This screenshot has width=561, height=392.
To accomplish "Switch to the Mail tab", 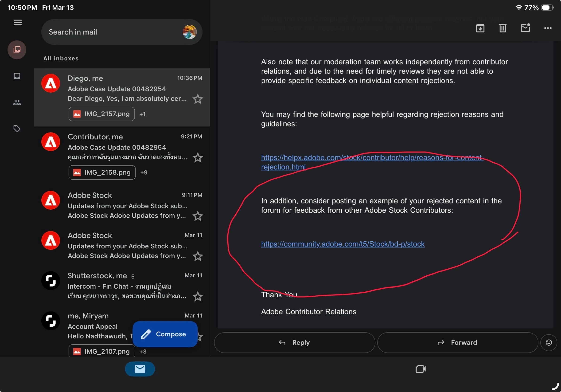I will click(x=140, y=369).
